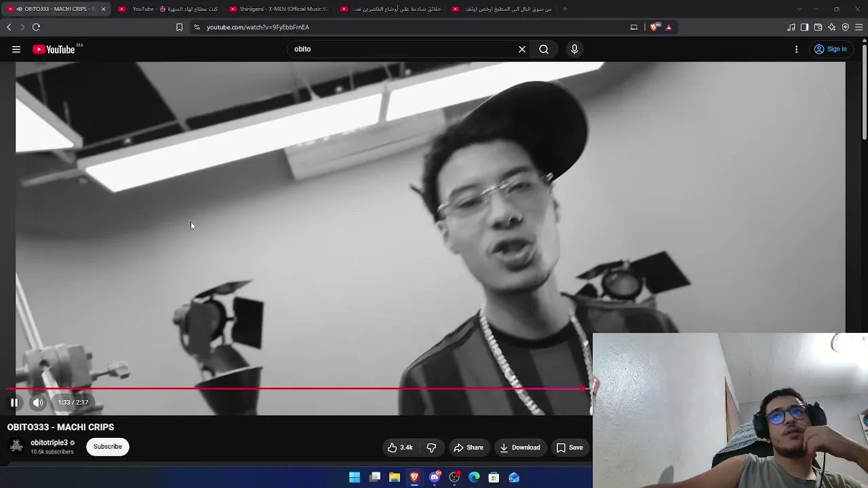Open Brave Leo AI sparkle icon
Viewport: 868px width, 488px height.
click(x=831, y=27)
